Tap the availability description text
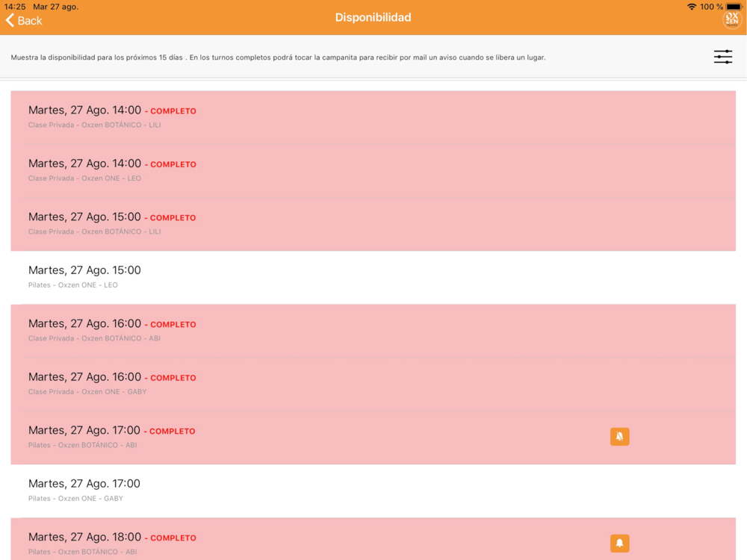Image resolution: width=747 pixels, height=560 pixels. pos(278,57)
